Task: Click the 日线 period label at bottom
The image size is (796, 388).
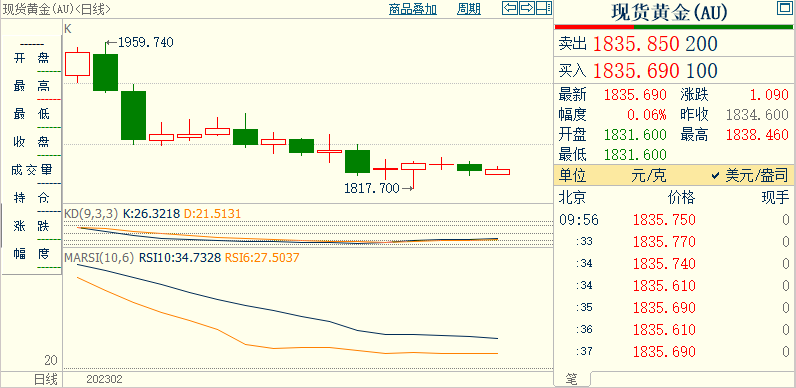Action: click(x=46, y=379)
